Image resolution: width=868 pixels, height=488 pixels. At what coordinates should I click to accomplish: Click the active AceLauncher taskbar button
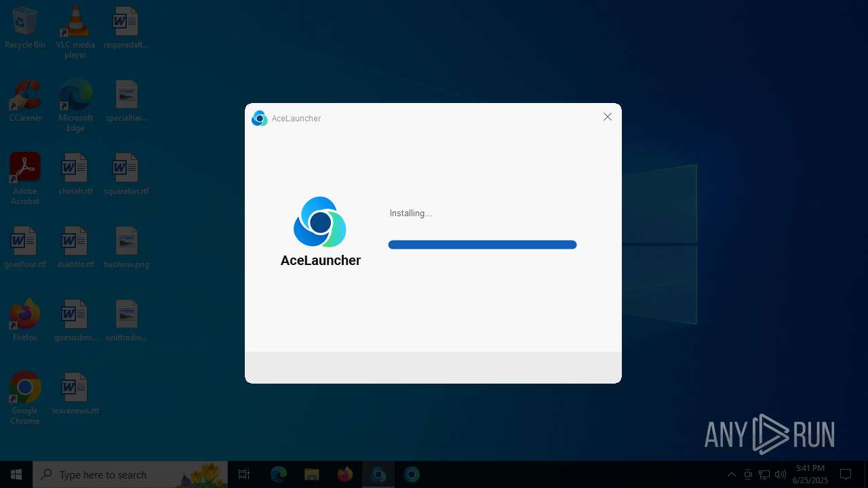click(378, 474)
